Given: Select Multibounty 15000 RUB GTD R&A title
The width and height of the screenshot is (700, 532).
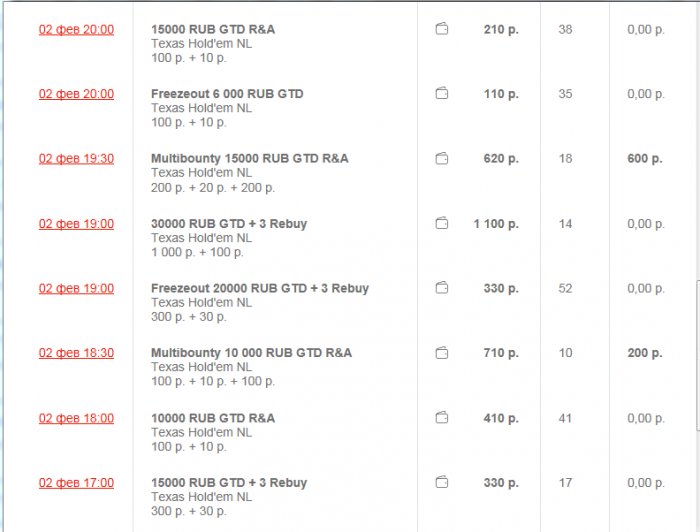Looking at the screenshot, I should [x=249, y=159].
